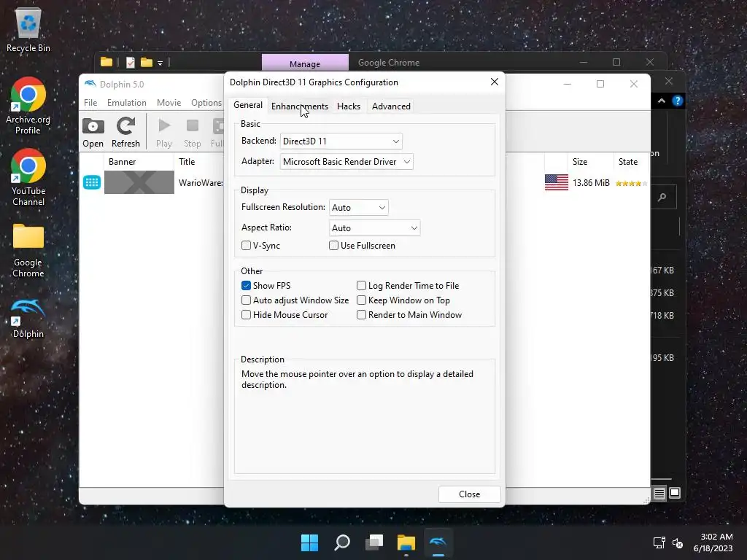The height and width of the screenshot is (560, 747).
Task: Open the Aspect Ratio dropdown
Action: click(x=374, y=228)
